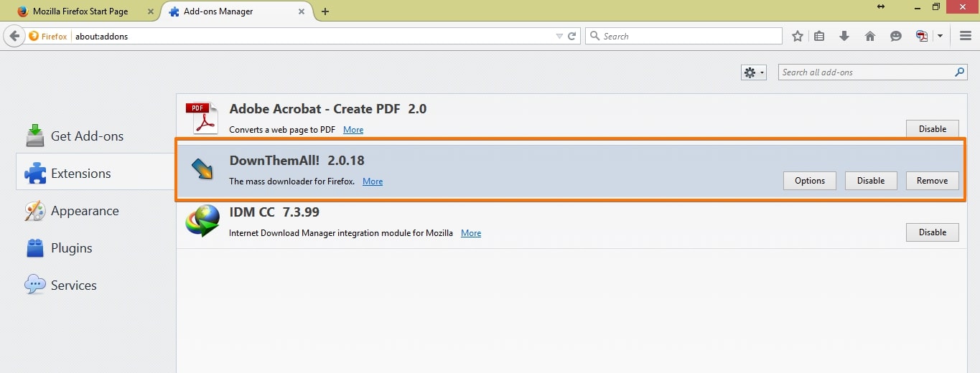Viewport: 980px width, 373px height.
Task: Open the hamburger menu
Action: 965,36
